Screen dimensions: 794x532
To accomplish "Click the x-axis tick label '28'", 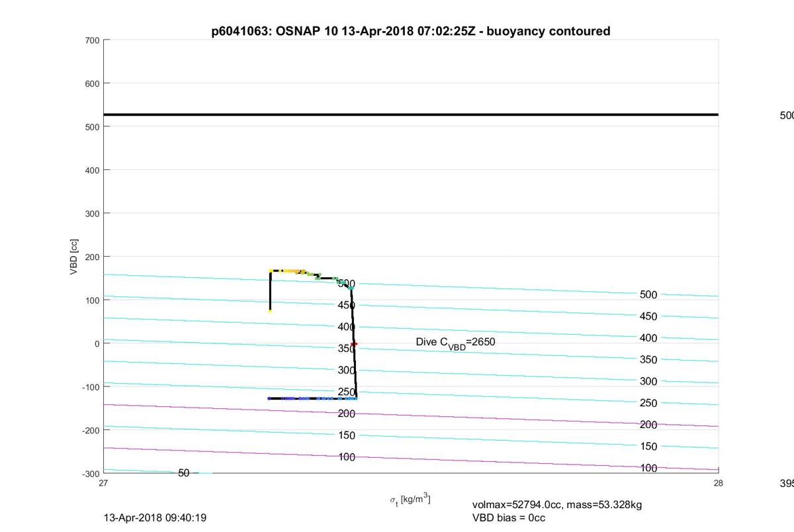I will click(x=719, y=483).
